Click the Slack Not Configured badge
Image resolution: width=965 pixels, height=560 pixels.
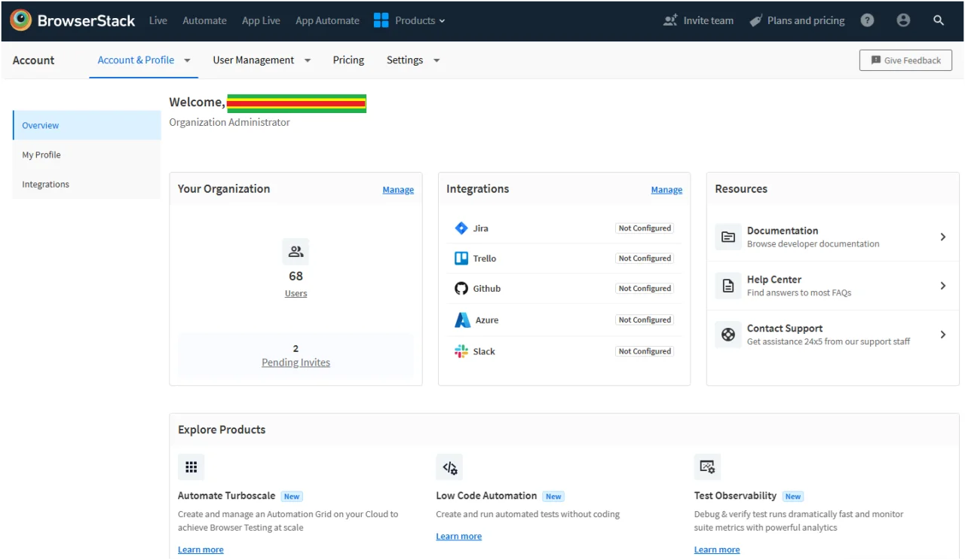click(645, 351)
